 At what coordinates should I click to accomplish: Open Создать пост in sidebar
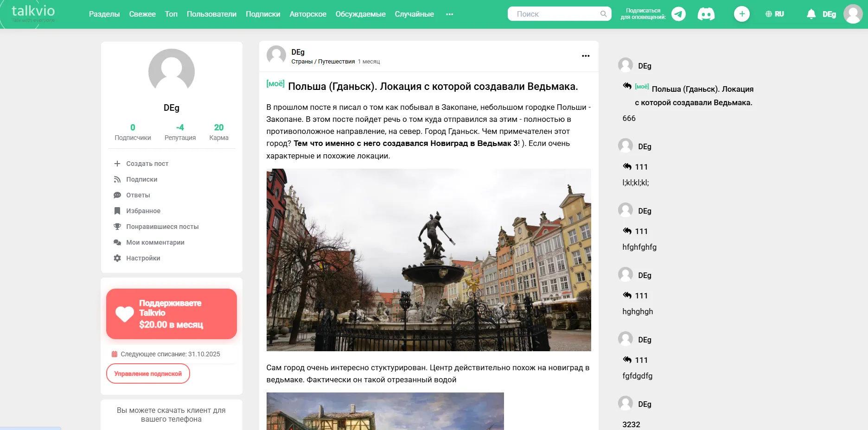pos(147,164)
